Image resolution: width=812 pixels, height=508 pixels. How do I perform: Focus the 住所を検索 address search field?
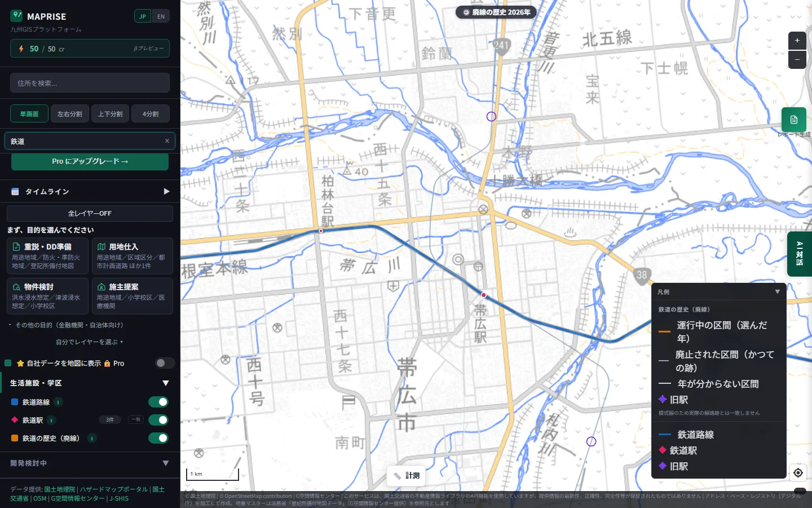point(90,83)
